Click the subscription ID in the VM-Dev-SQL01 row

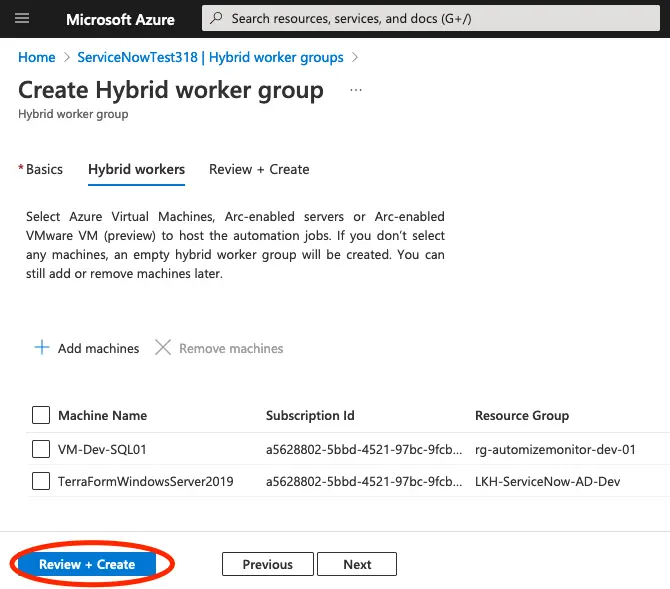tap(364, 449)
